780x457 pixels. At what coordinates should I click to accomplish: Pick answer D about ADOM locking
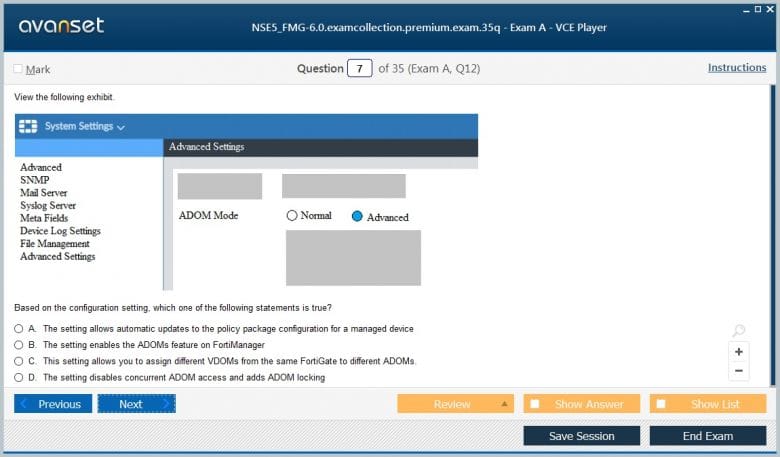click(x=19, y=377)
